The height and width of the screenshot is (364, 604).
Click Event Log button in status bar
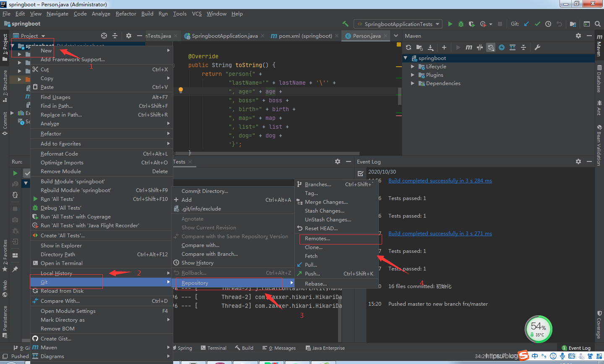576,348
